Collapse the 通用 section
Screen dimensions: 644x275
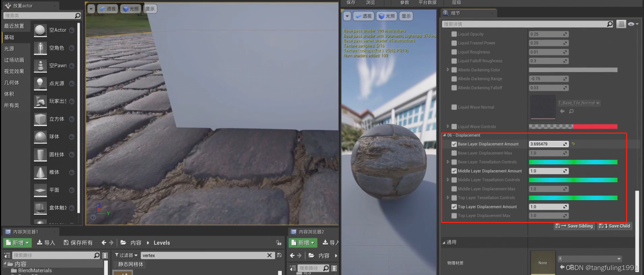444,242
